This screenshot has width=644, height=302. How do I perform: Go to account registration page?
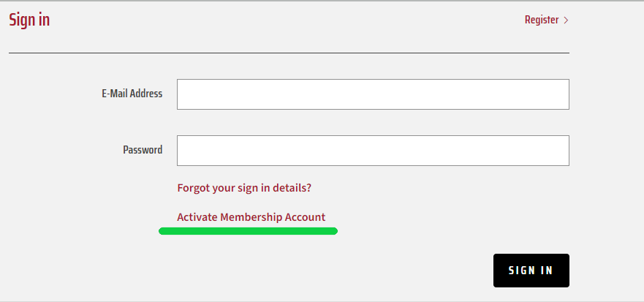(x=542, y=20)
